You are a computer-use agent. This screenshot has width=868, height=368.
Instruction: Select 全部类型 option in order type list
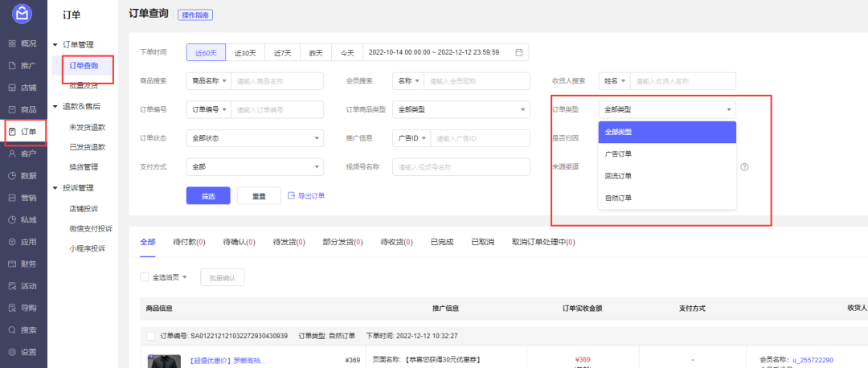pos(667,133)
